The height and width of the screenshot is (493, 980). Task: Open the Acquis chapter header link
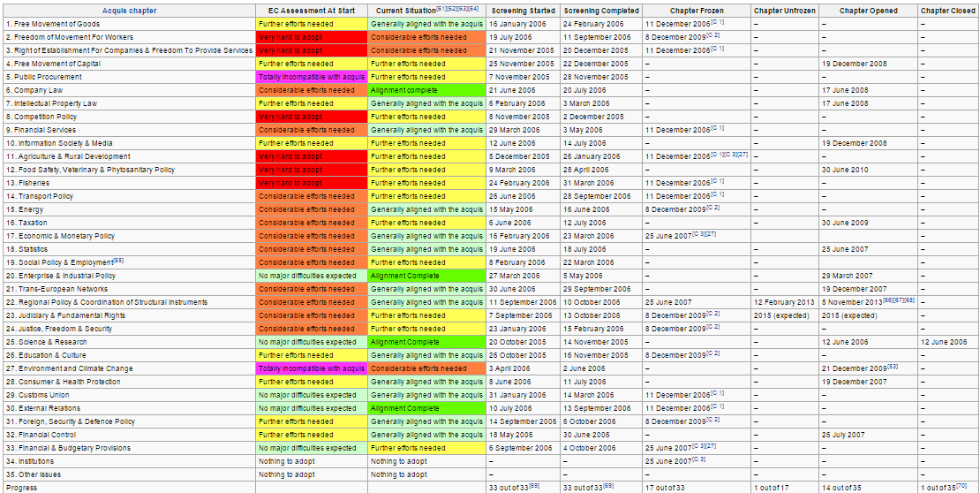(x=130, y=11)
